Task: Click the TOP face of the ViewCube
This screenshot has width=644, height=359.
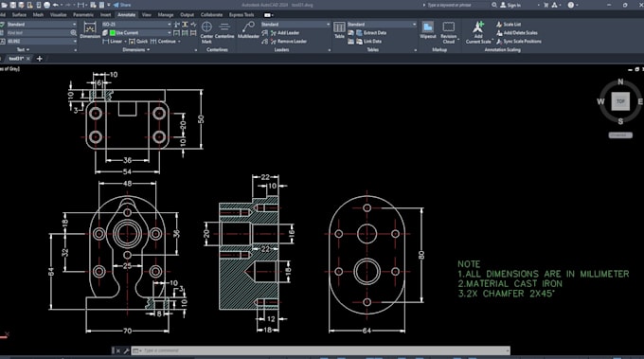Action: tap(620, 101)
